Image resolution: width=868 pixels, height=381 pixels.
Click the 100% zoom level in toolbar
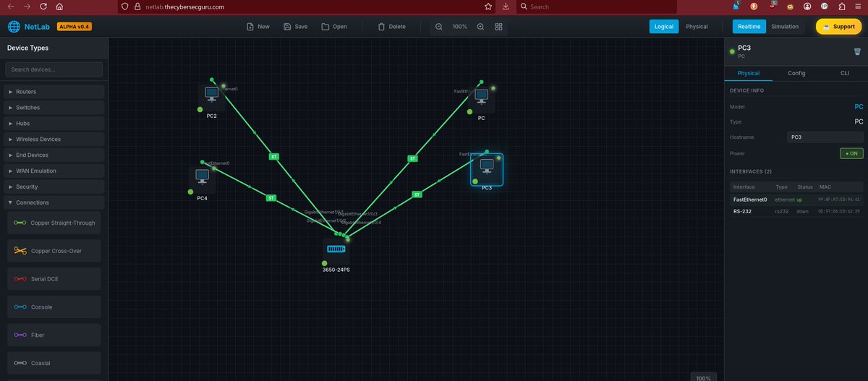(460, 27)
